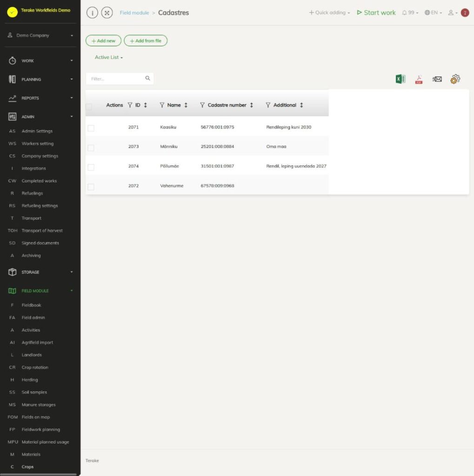The height and width of the screenshot is (476, 474).
Task: Open the EN language dropdown
Action: click(x=433, y=13)
